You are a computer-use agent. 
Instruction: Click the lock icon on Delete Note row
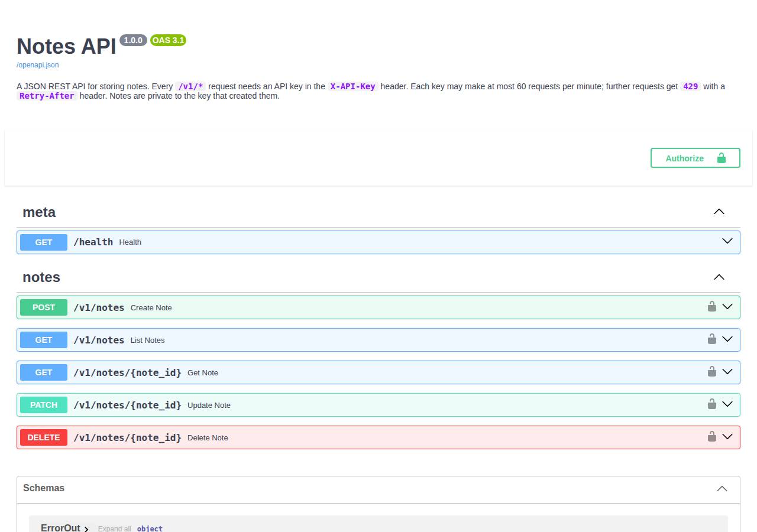pos(712,436)
